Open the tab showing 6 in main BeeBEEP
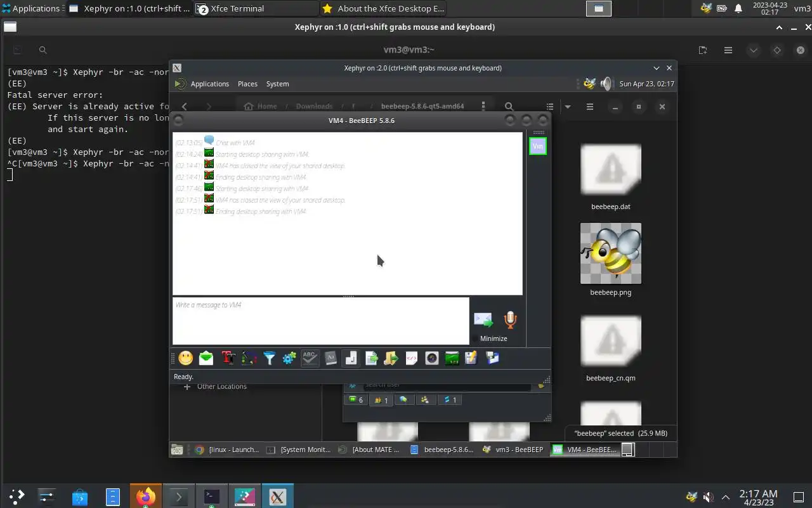This screenshot has height=508, width=812. 356,400
